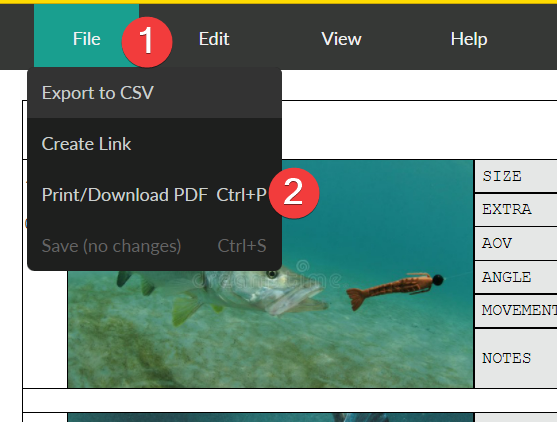Click red step marker number 2
Viewport: 557px width, 422px height.
tap(294, 193)
